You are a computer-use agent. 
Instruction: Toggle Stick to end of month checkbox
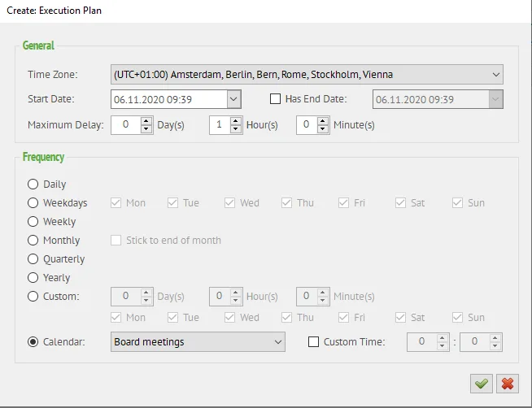click(x=116, y=240)
